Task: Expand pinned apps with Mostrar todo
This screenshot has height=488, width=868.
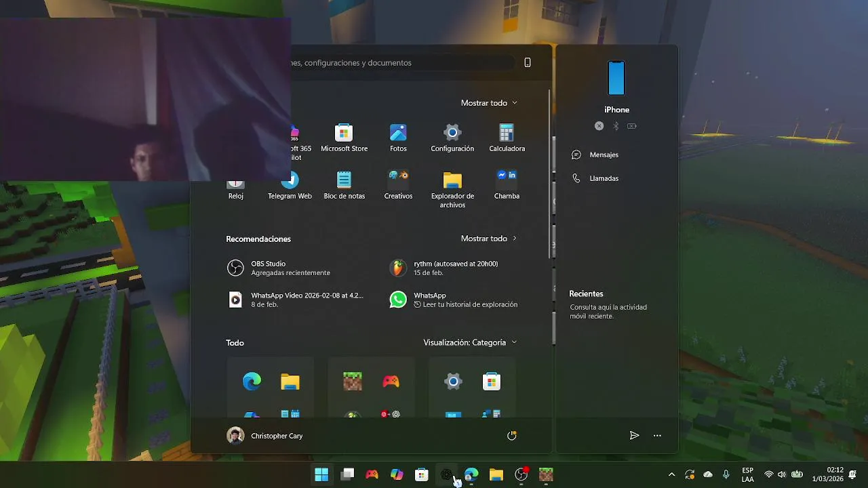Action: pos(489,103)
